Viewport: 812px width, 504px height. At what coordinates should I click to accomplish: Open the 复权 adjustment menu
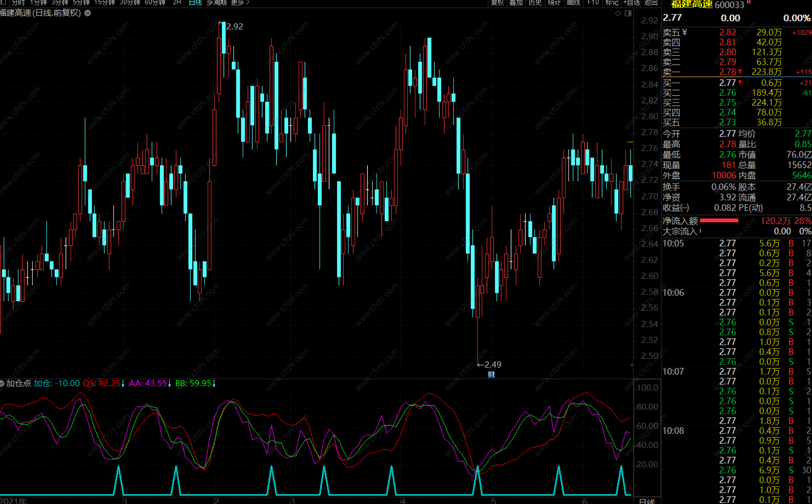tap(497, 3)
